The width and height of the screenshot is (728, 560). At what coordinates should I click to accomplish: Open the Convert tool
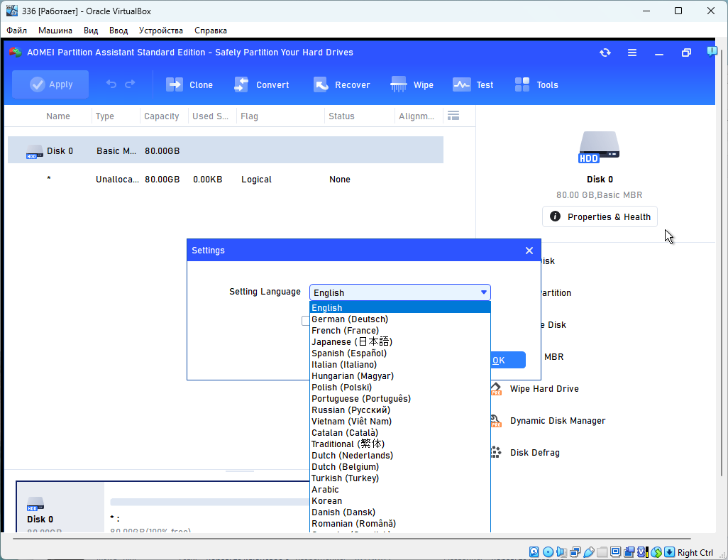click(x=241, y=85)
